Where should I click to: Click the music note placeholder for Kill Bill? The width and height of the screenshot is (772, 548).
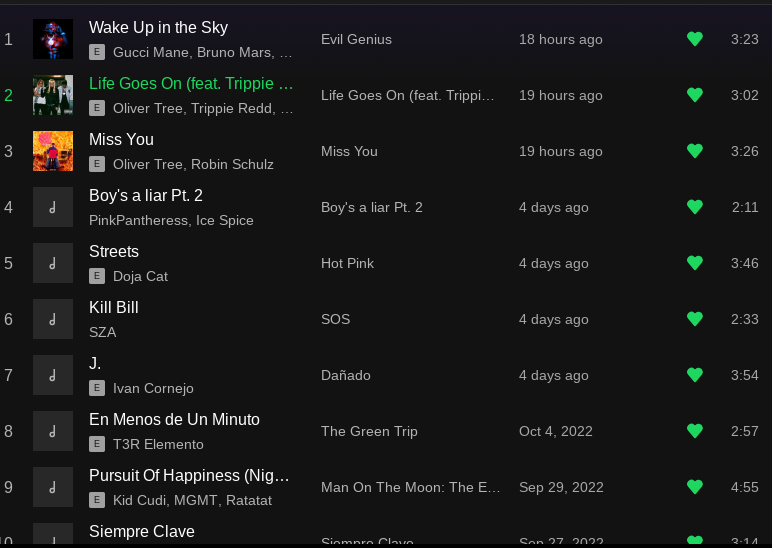pos(53,320)
